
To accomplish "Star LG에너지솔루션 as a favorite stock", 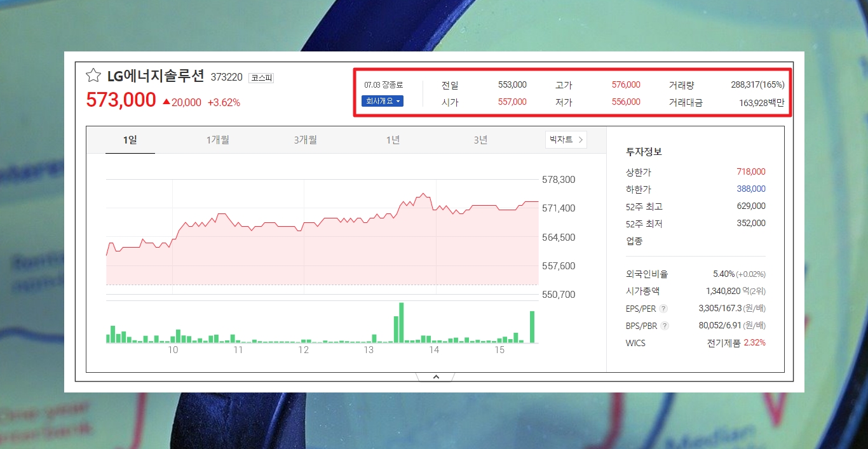I will (93, 76).
